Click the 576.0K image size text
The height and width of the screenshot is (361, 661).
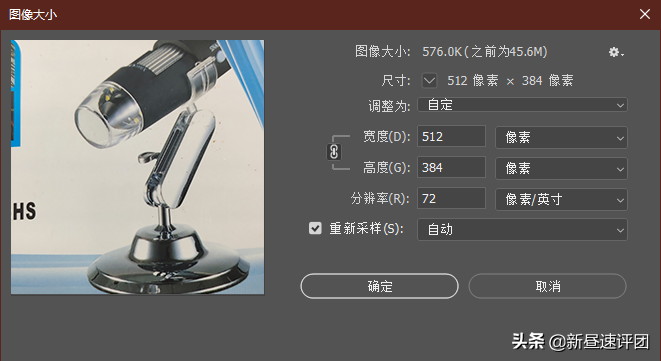(485, 51)
